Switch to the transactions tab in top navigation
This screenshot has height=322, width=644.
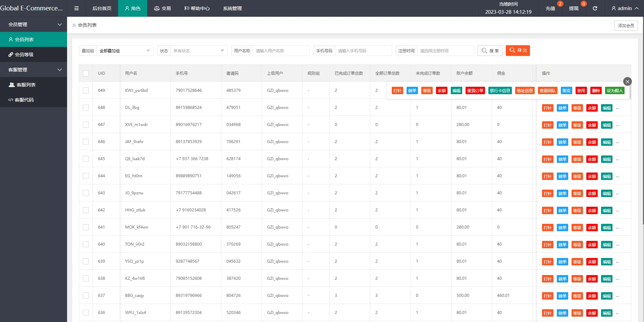coord(162,8)
